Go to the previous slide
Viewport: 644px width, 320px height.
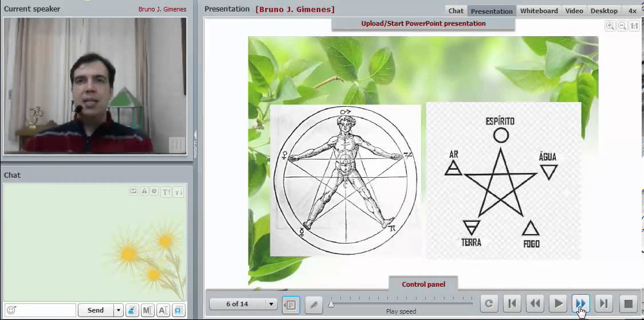coord(535,304)
